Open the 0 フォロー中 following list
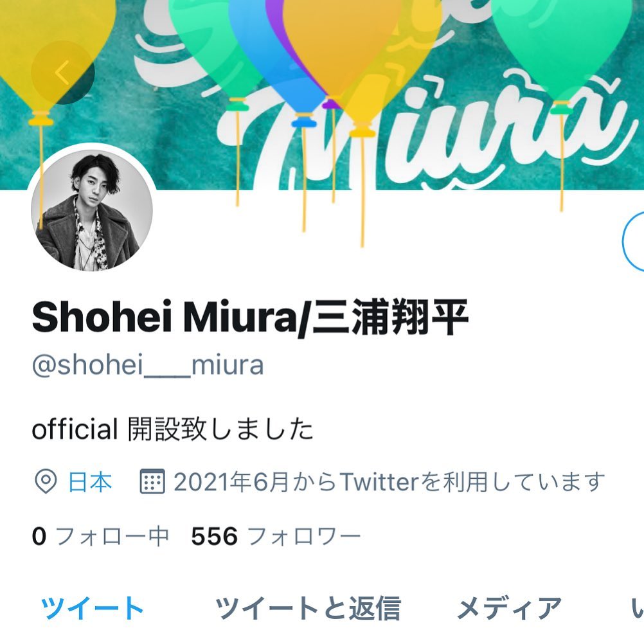Image resolution: width=644 pixels, height=644 pixels. click(101, 536)
